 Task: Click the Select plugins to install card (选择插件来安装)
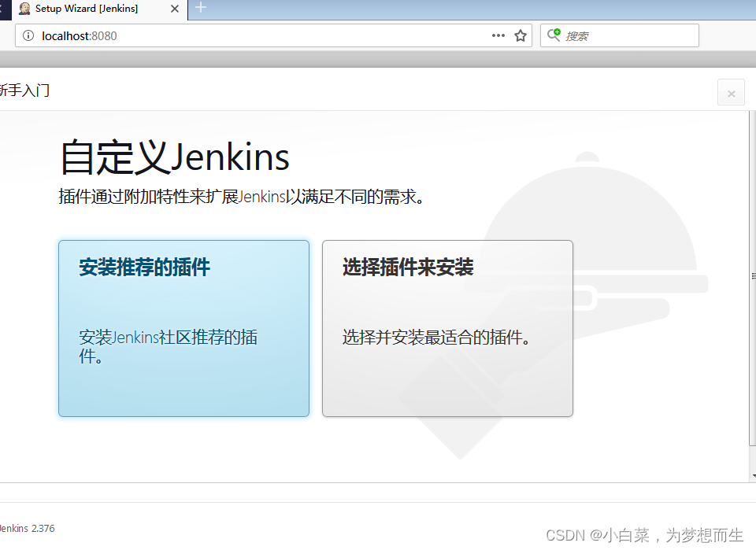coord(447,328)
